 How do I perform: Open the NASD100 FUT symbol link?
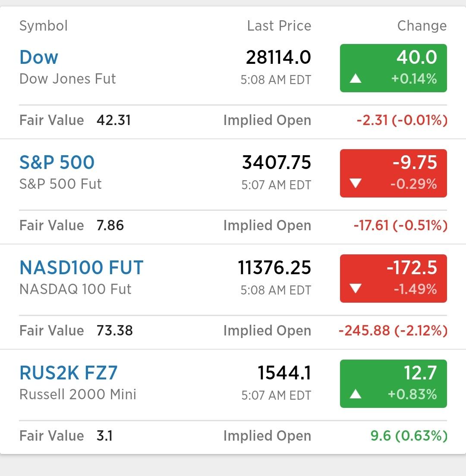tap(82, 268)
